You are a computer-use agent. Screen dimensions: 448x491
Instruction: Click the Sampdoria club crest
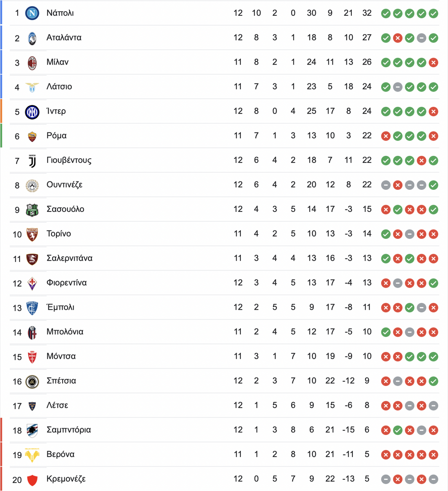coord(32,431)
